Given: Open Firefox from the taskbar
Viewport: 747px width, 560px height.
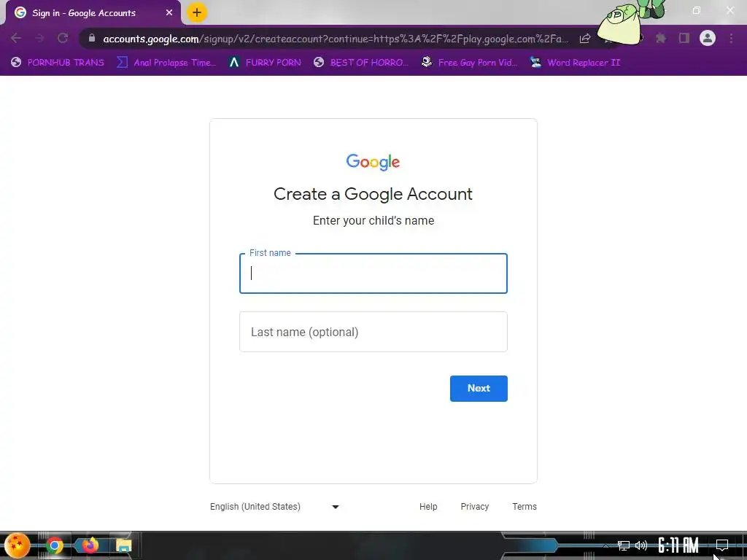Looking at the screenshot, I should (90, 545).
